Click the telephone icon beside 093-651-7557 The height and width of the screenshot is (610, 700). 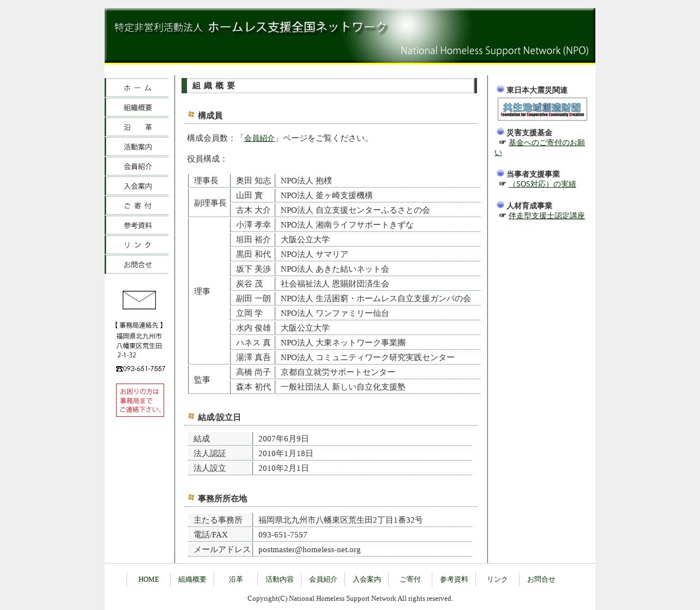click(119, 369)
